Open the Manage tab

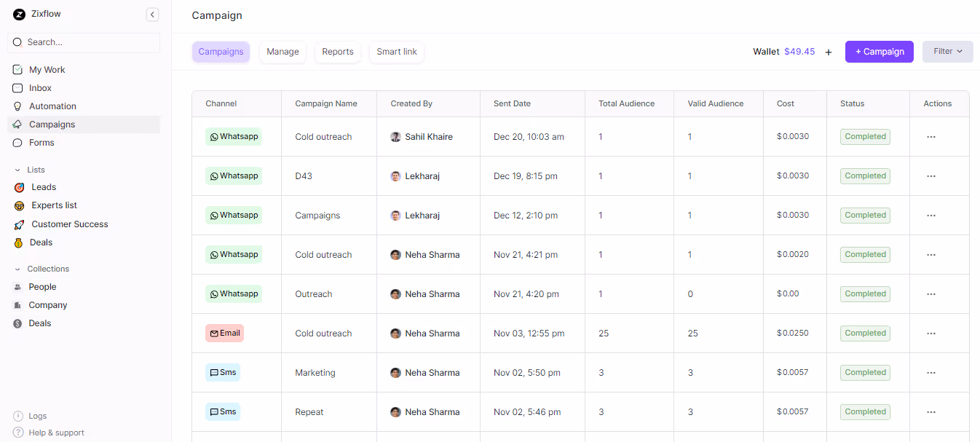coord(282,52)
